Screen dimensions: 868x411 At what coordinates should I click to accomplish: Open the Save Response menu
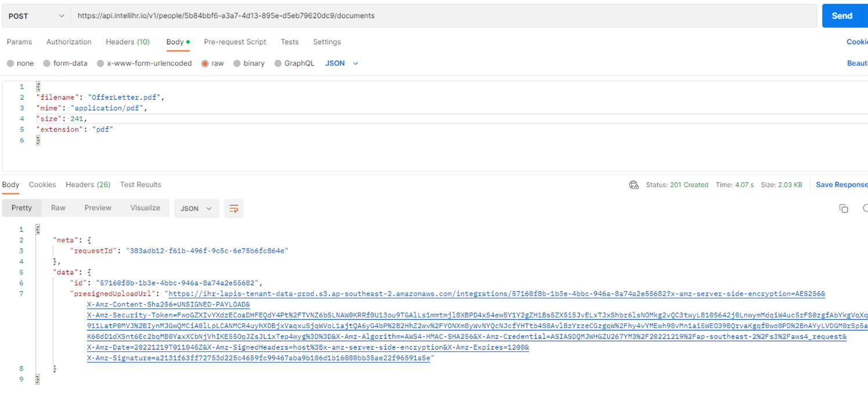click(x=842, y=185)
